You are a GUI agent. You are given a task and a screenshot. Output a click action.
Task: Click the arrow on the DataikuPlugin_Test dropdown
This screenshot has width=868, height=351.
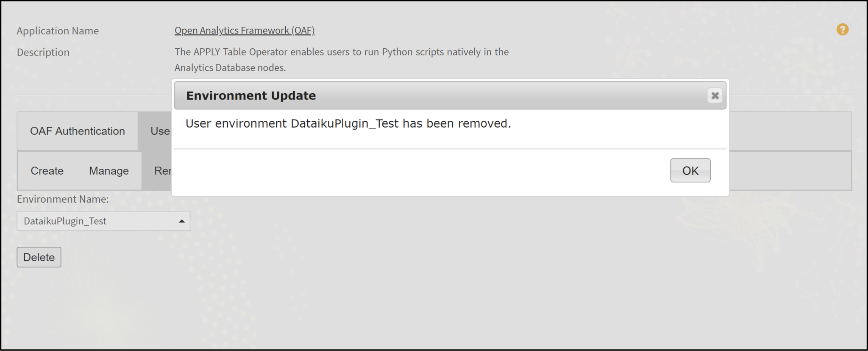coord(182,221)
